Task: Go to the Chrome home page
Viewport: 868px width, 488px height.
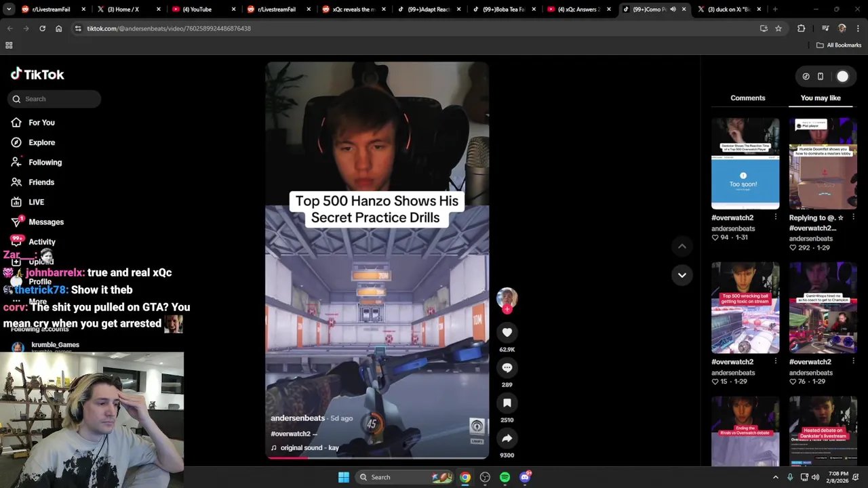Action: point(58,28)
